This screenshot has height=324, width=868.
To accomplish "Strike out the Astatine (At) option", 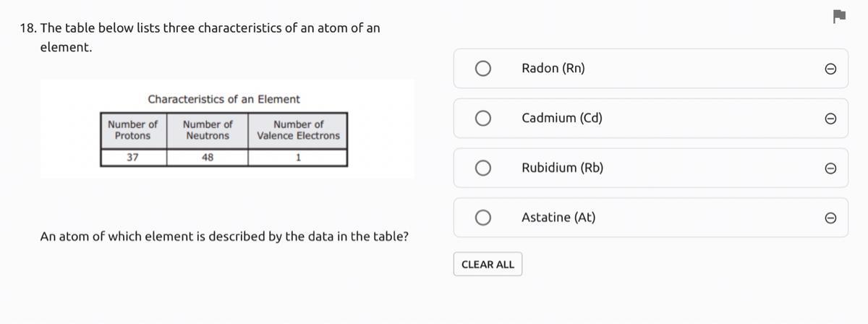I will point(831,218).
